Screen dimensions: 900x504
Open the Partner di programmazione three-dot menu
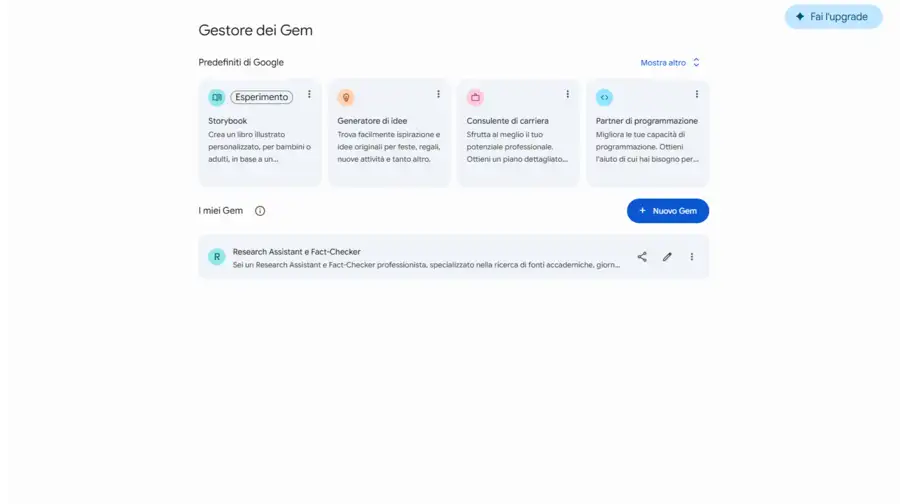point(696,94)
